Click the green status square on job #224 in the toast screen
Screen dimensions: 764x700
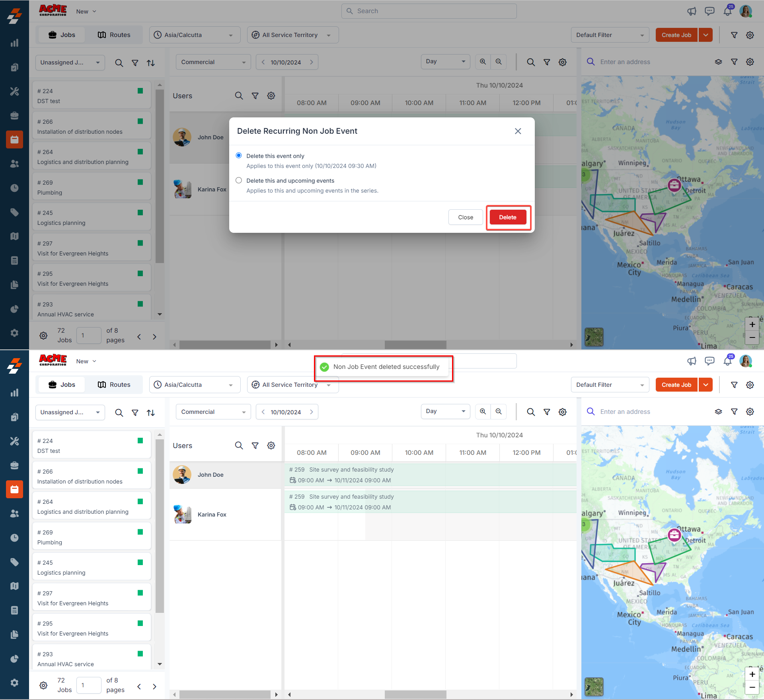pyautogui.click(x=140, y=441)
